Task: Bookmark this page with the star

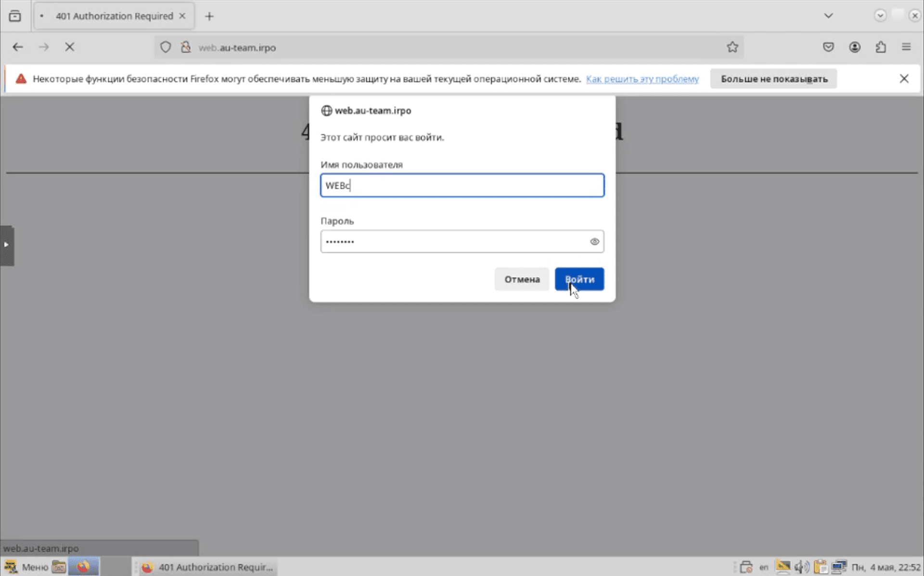Action: 732,47
